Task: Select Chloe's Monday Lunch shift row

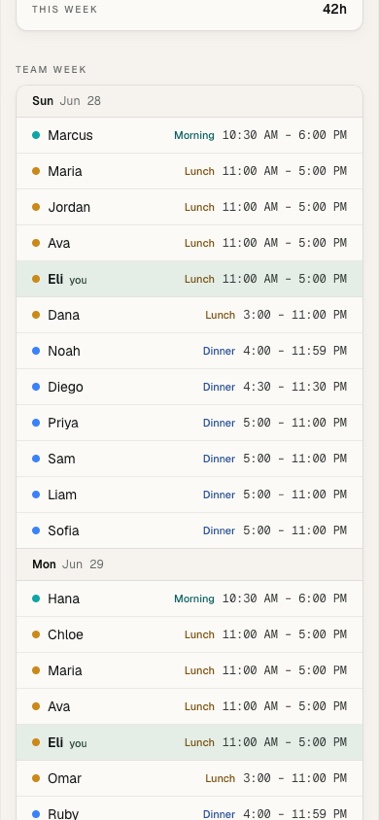Action: (x=189, y=635)
